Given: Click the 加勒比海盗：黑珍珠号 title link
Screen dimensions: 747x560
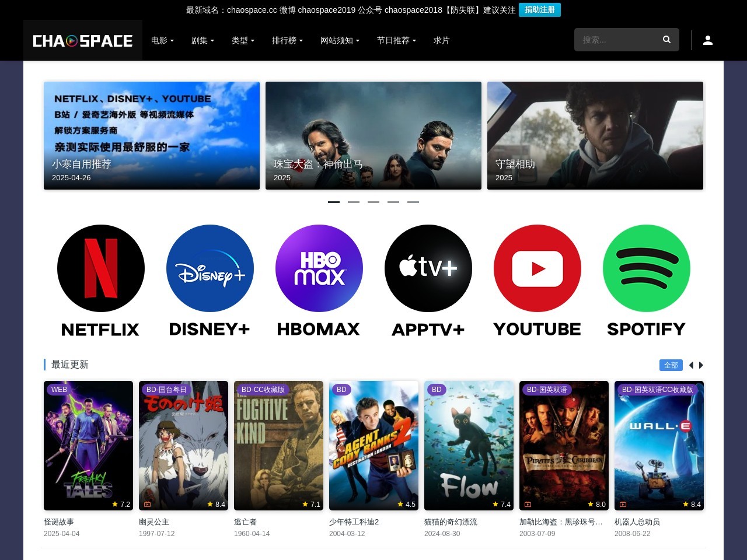Looking at the screenshot, I should point(561,522).
